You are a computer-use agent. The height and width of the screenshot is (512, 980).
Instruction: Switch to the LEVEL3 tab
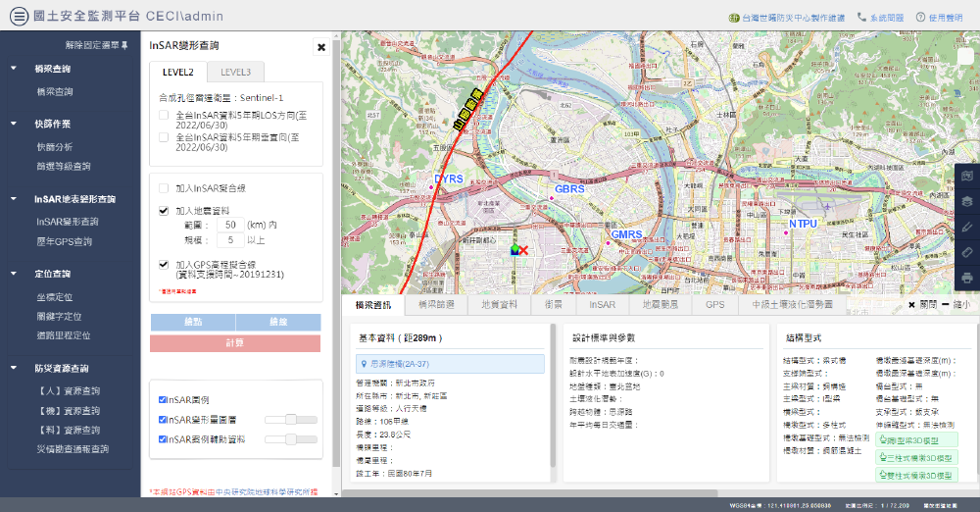[235, 72]
